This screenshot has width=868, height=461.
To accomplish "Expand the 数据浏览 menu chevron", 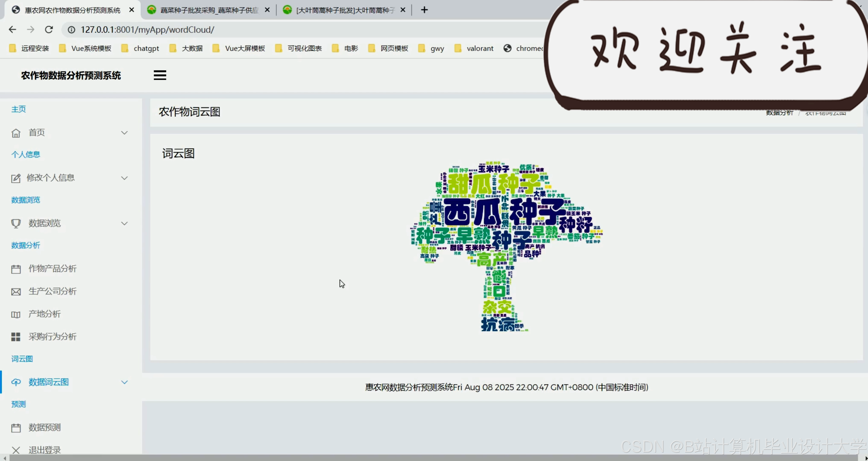I will (x=124, y=223).
